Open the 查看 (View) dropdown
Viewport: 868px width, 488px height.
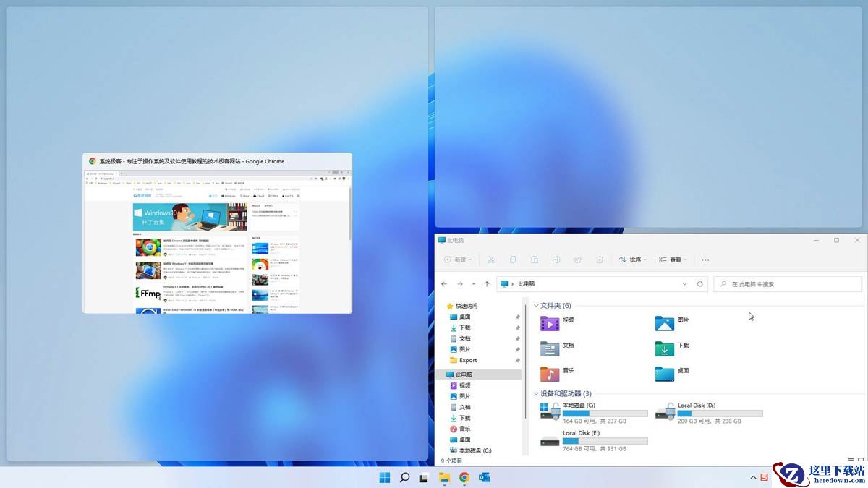tap(673, 260)
